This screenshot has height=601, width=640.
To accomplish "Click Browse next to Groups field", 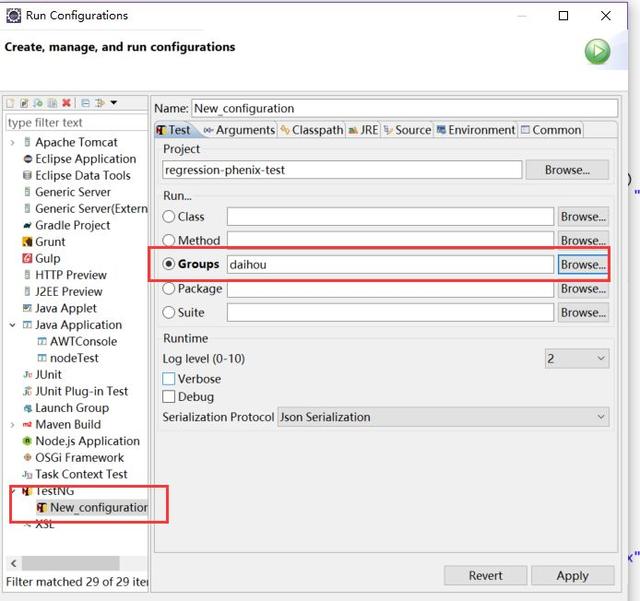I will (583, 265).
